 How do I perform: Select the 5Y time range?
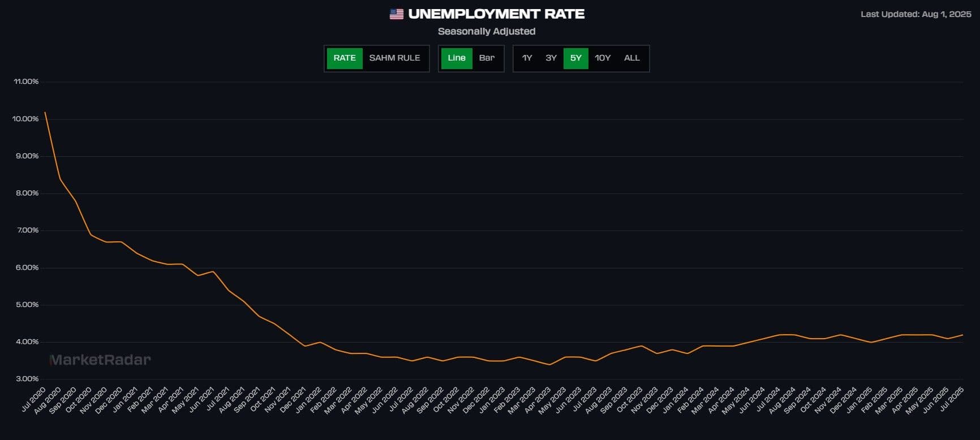(575, 58)
